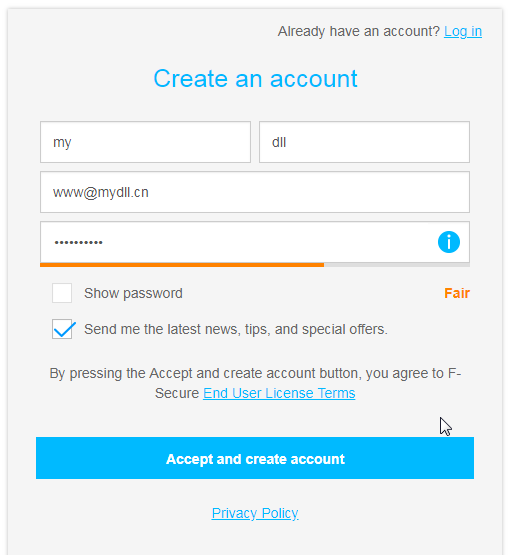This screenshot has height=555, width=508.
Task: Click the orange 'Fair' strength label
Action: [x=457, y=293]
